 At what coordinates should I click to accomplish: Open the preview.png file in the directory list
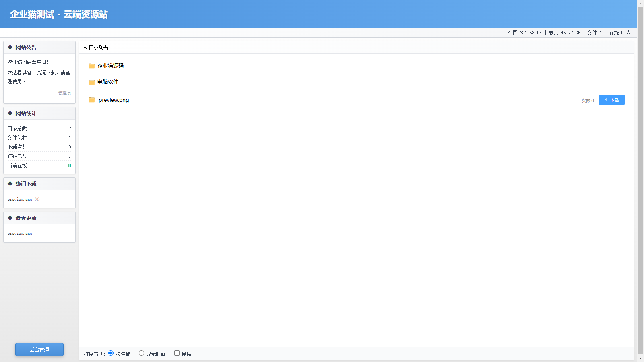point(114,100)
